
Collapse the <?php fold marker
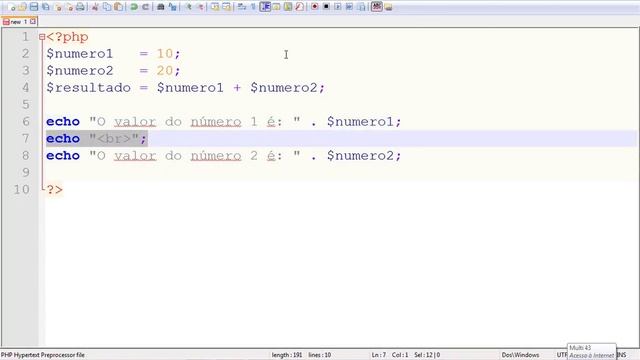click(x=42, y=37)
